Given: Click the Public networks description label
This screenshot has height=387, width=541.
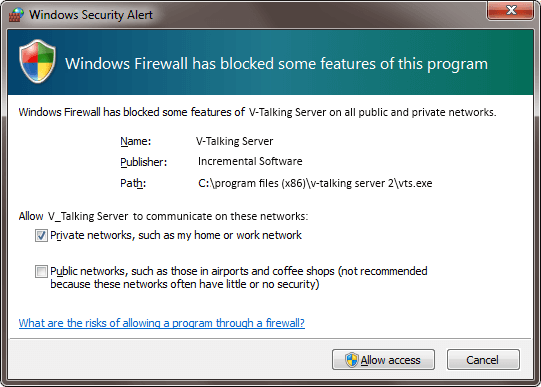Looking at the screenshot, I should pyautogui.click(x=239, y=278).
